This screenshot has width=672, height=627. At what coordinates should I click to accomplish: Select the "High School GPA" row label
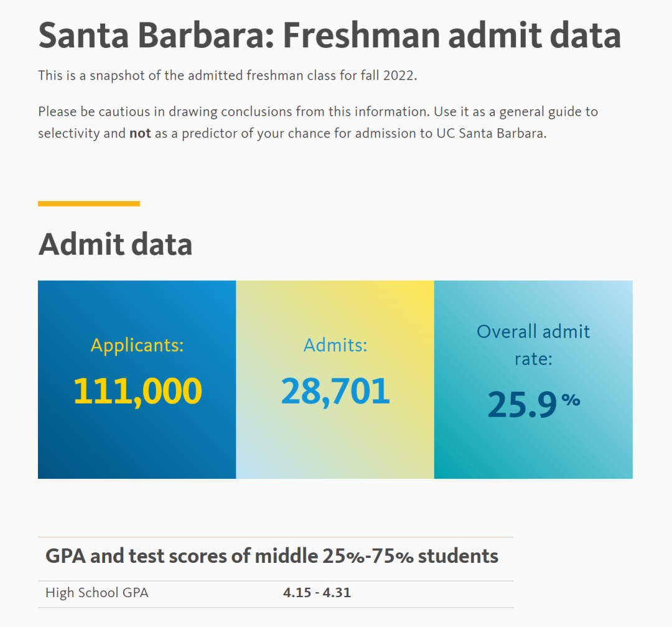[x=97, y=593]
